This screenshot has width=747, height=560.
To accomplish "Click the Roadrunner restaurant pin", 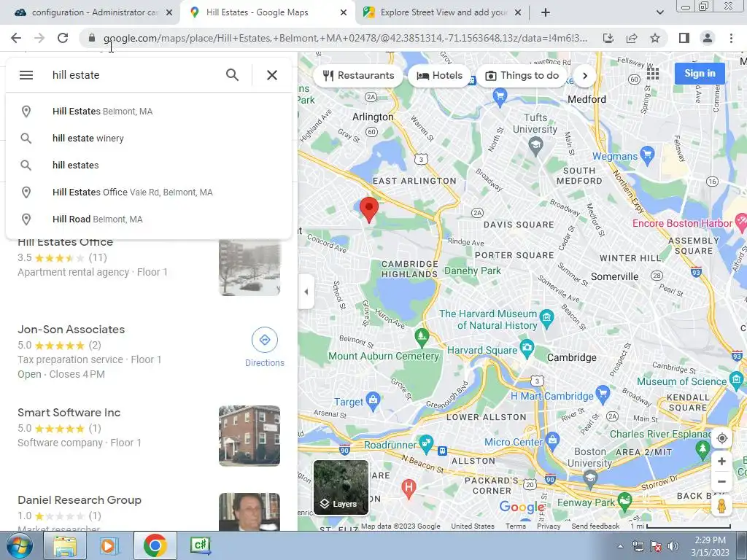I will pyautogui.click(x=426, y=444).
